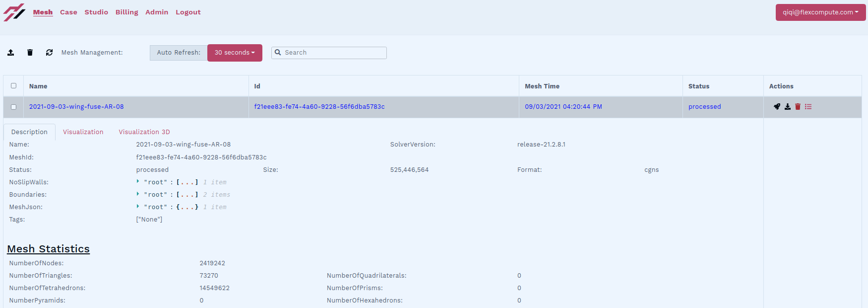Launch a case with the rocket icon
The width and height of the screenshot is (868, 308).
(777, 107)
